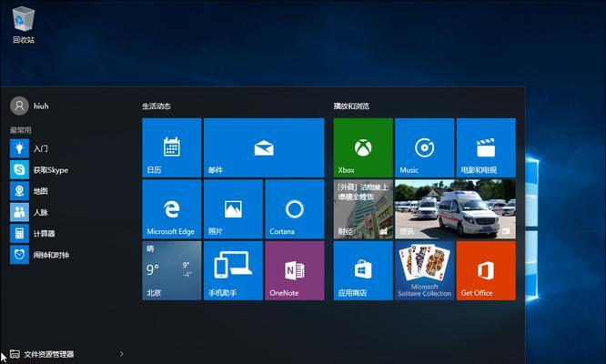Screen dimensions: 606x364
Task: Click the 人脉 list entry text
Action: [41, 212]
